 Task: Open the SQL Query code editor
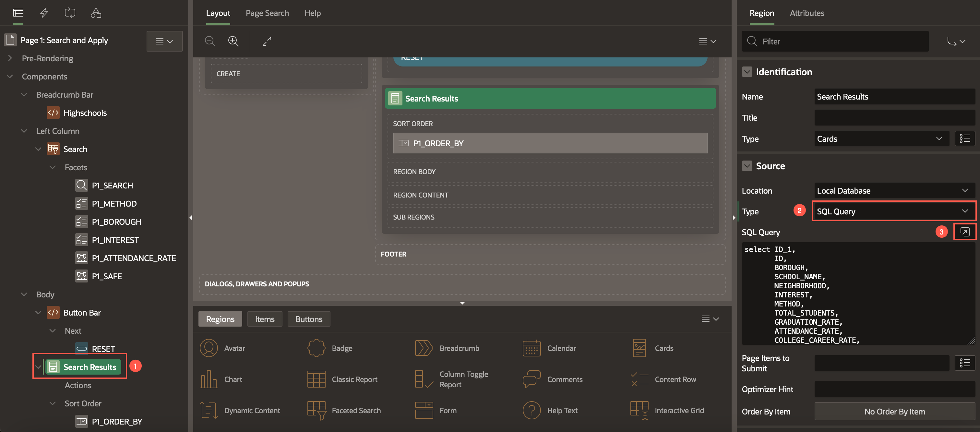coord(964,232)
